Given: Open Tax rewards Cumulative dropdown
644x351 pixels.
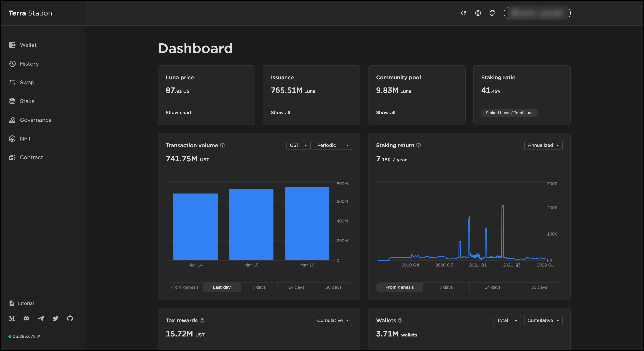Looking at the screenshot, I should 333,320.
